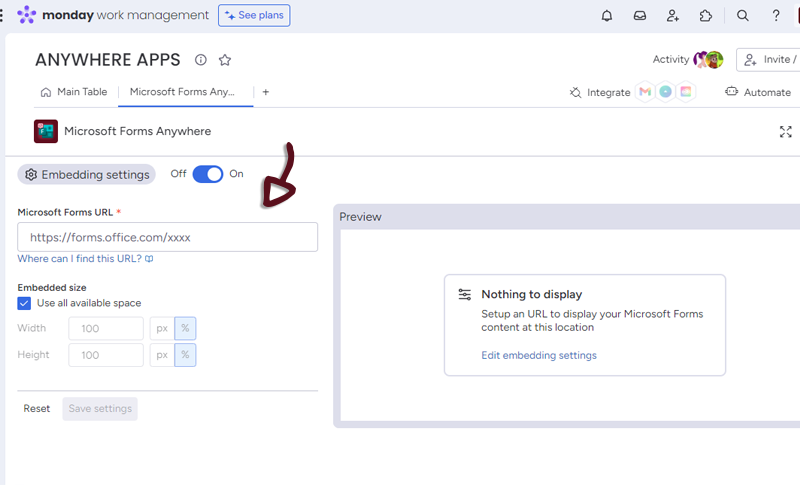The image size is (800, 485).
Task: Select percent unit for Height
Action: click(185, 355)
